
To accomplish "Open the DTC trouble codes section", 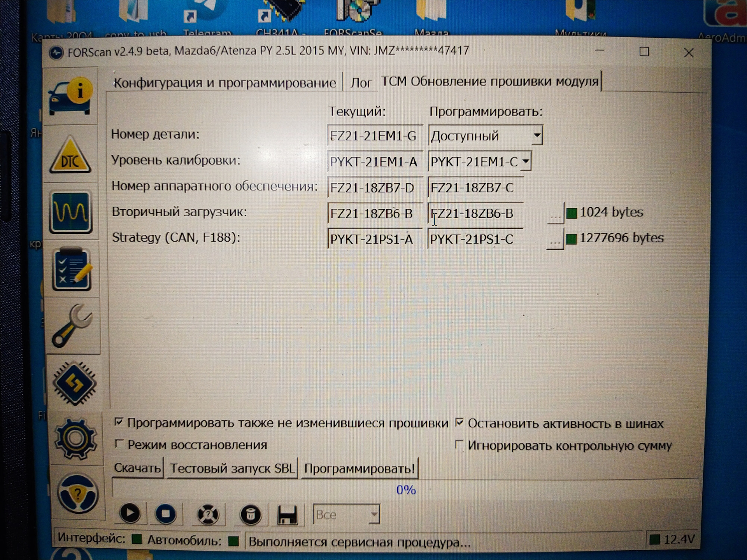I will pyautogui.click(x=70, y=155).
